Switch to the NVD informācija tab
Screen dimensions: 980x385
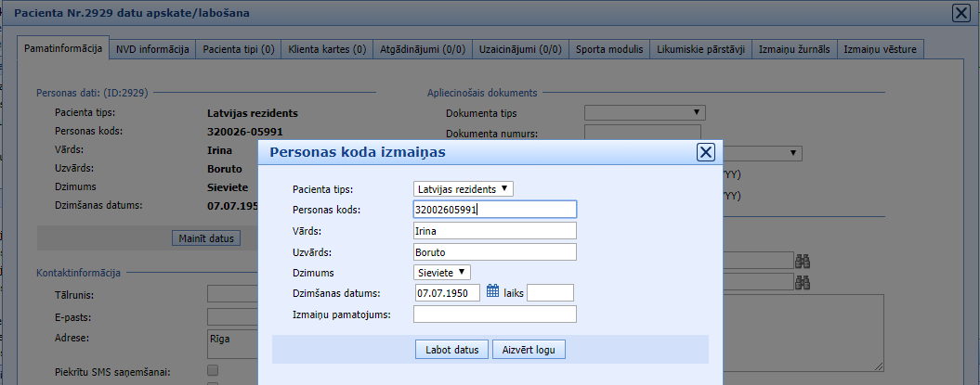tap(152, 49)
